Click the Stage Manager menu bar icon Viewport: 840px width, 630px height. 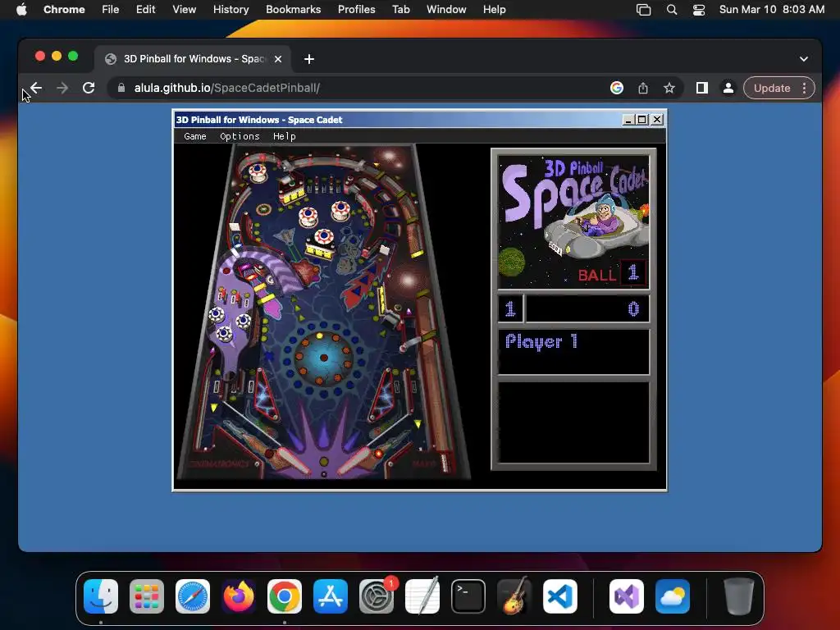point(643,10)
